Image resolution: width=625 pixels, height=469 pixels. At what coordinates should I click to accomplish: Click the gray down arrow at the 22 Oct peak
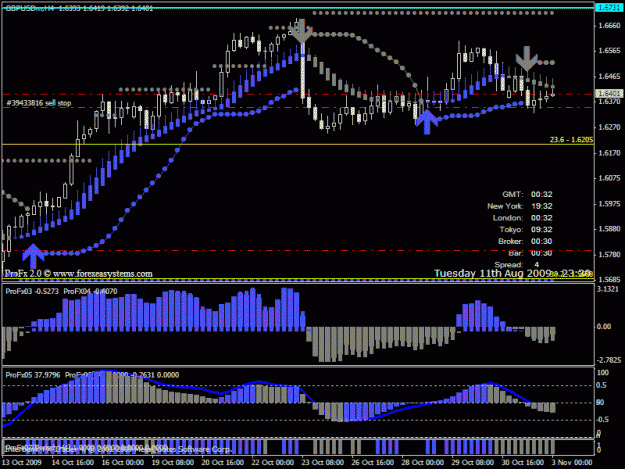click(x=301, y=31)
